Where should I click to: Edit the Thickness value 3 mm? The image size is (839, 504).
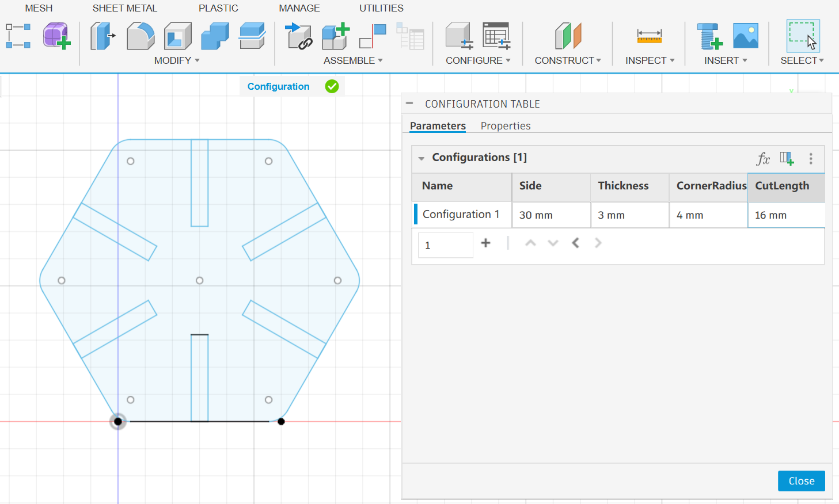[630, 215]
